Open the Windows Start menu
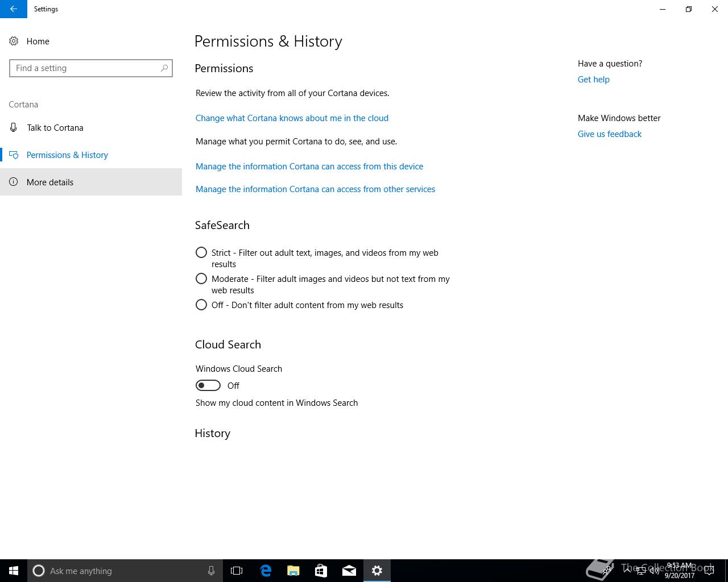 (x=14, y=571)
